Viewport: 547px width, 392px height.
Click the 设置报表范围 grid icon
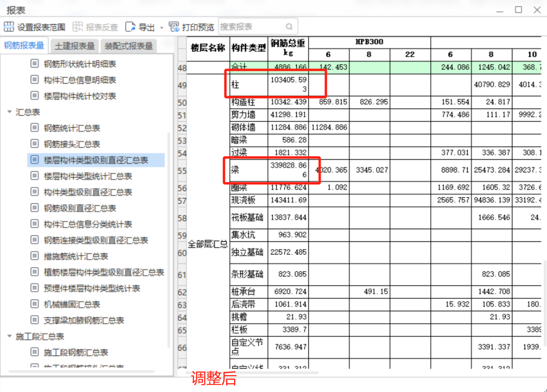(x=9, y=27)
